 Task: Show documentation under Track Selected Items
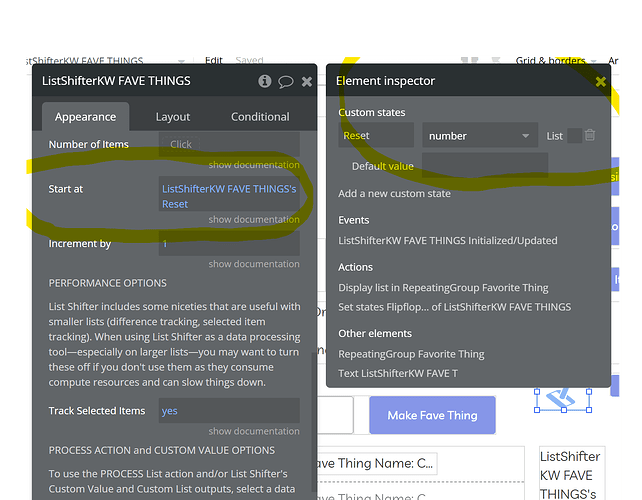click(254, 431)
